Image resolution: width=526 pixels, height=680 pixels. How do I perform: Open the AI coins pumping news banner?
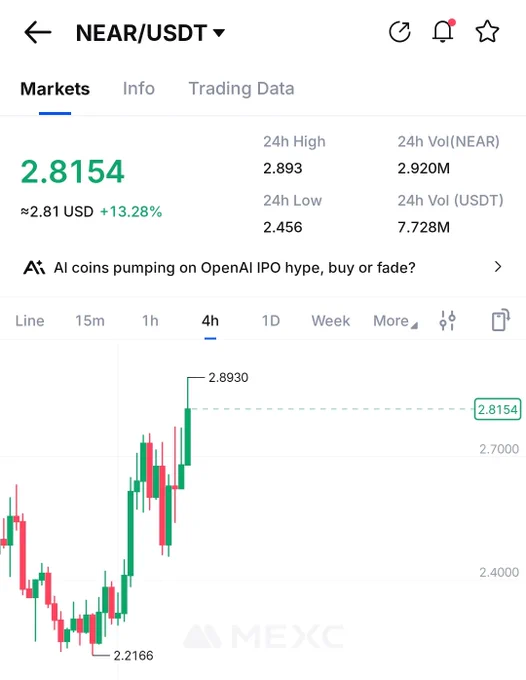tap(263, 268)
